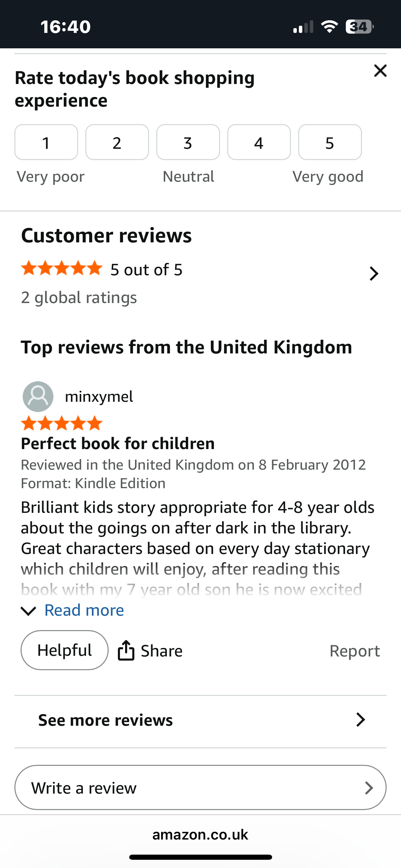Tap the Share icon for review
Image resolution: width=401 pixels, height=868 pixels.
pyautogui.click(x=126, y=650)
